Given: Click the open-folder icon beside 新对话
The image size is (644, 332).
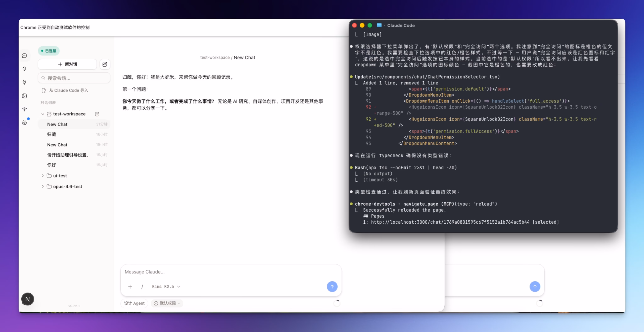Looking at the screenshot, I should 105,64.
